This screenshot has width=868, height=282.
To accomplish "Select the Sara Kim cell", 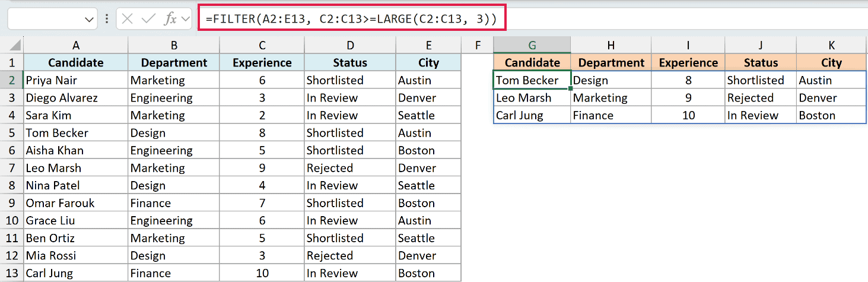I will click(76, 115).
